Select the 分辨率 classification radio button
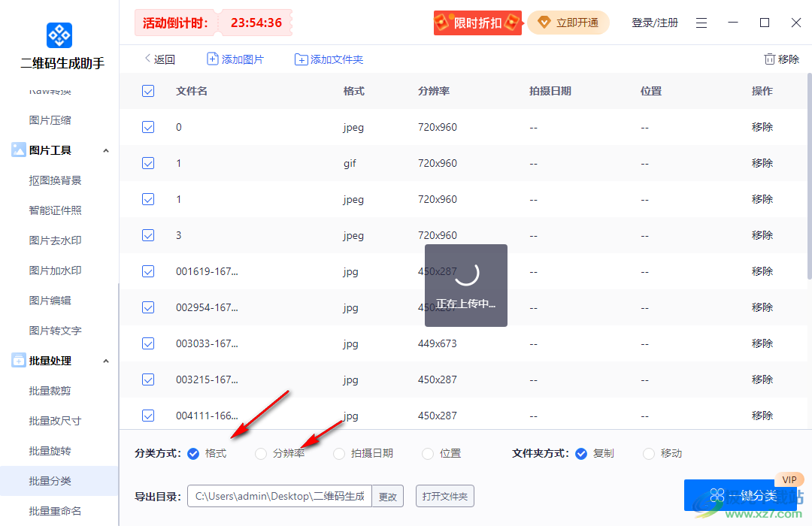The image size is (812, 526). (259, 453)
